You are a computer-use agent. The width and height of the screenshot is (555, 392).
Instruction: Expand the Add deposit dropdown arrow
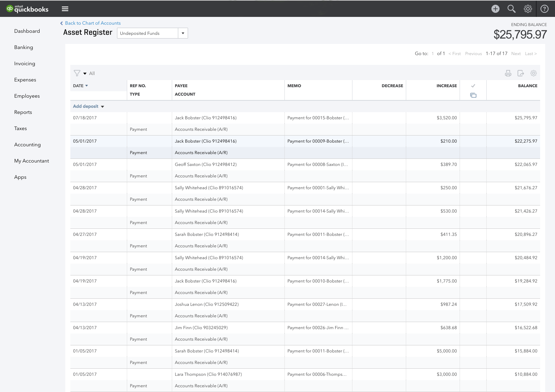102,106
